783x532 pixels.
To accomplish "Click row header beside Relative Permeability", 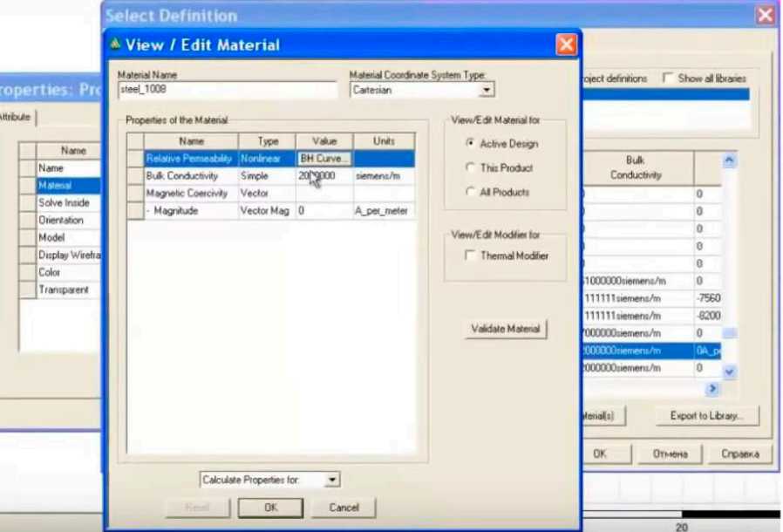I will pos(135,159).
